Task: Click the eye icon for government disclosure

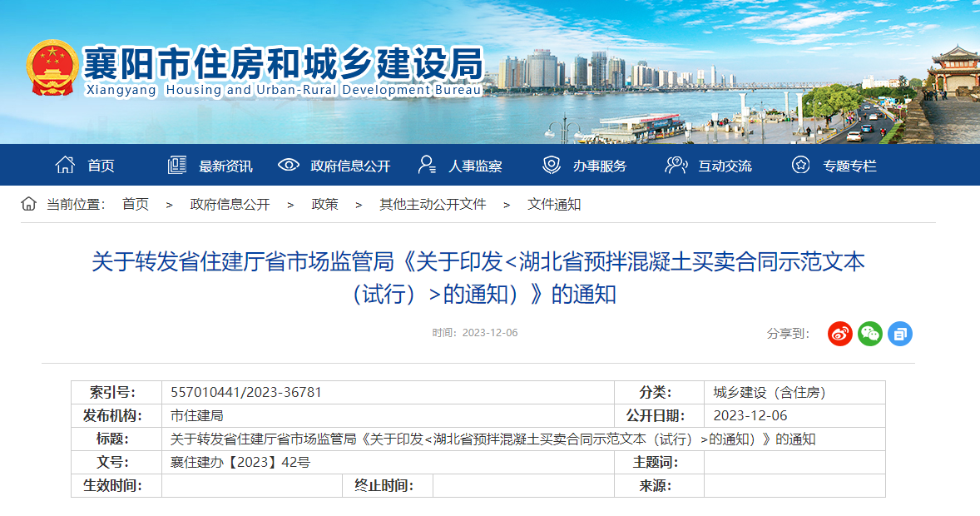Action: 288,165
